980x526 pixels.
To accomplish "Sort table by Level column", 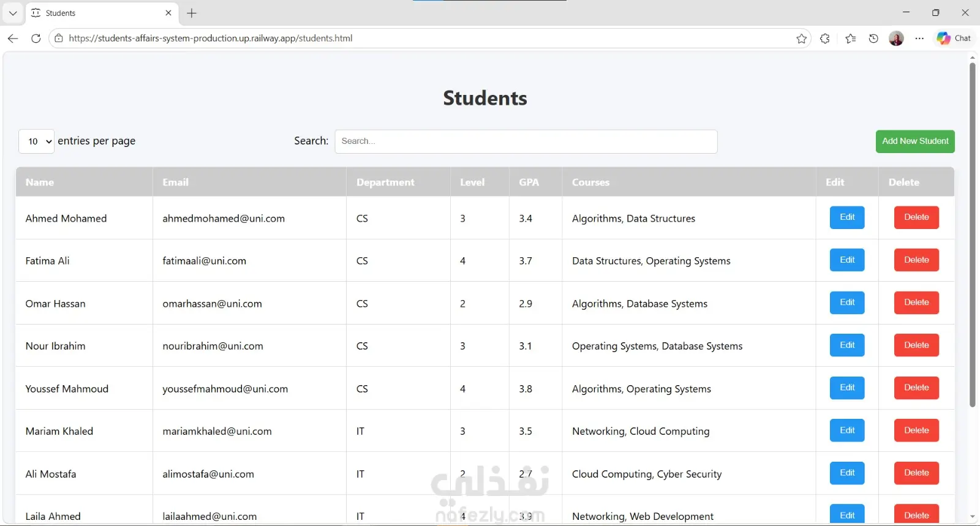I will click(x=480, y=182).
